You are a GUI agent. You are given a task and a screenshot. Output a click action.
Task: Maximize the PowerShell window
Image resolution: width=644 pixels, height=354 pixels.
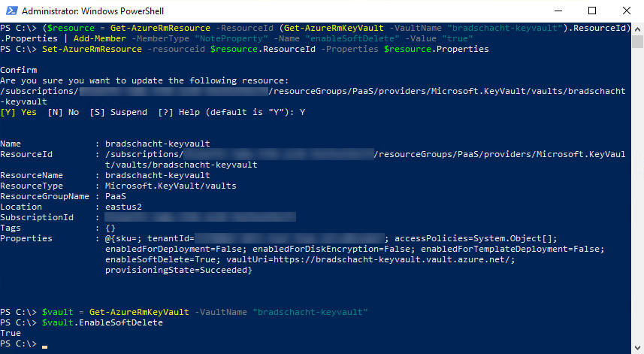pyautogui.click(x=592, y=11)
